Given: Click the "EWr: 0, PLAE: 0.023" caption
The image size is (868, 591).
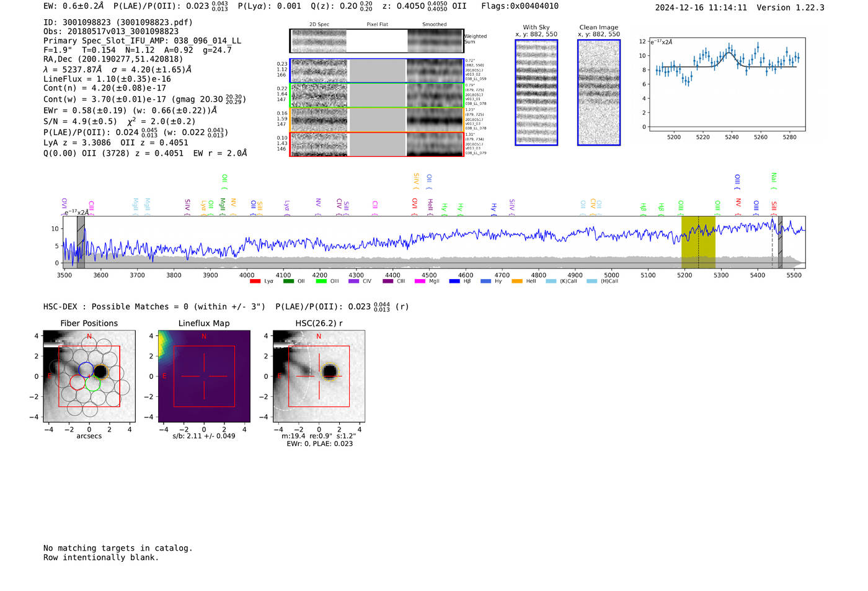Looking at the screenshot, I should [x=319, y=443].
